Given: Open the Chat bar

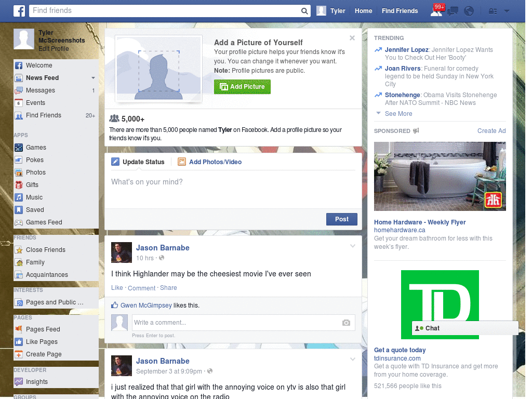Looking at the screenshot, I should [465, 328].
